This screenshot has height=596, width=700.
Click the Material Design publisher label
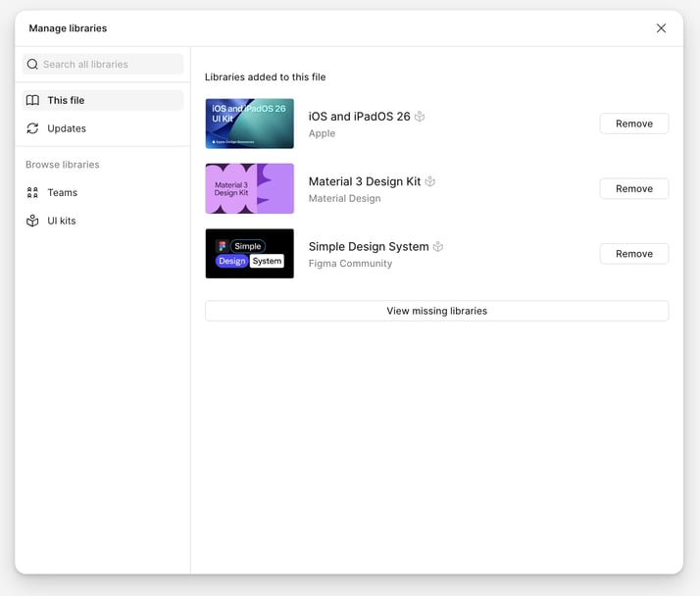coord(345,198)
